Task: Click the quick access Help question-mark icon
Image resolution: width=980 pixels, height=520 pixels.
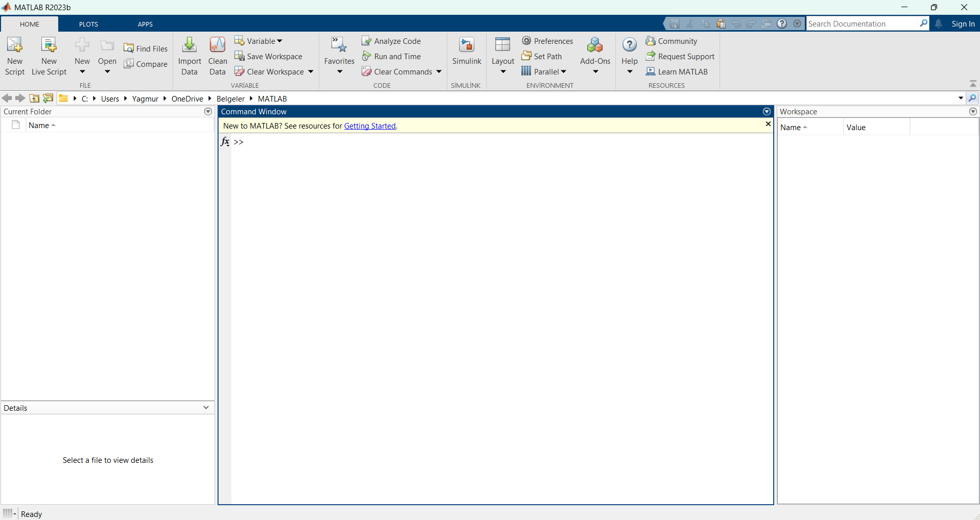Action: [782, 23]
